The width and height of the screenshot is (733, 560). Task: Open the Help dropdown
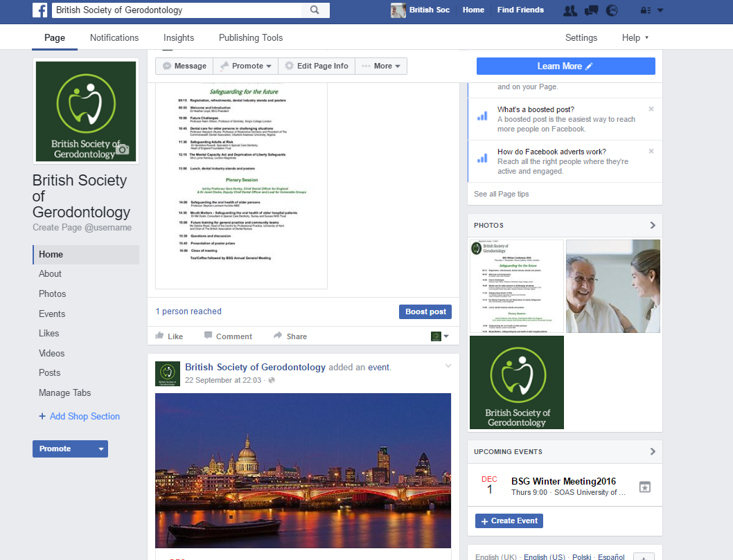(635, 38)
